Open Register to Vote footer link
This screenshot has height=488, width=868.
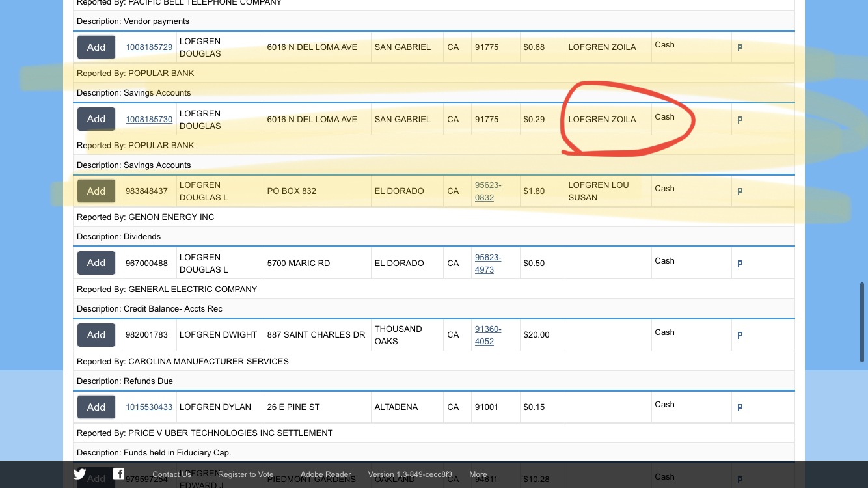point(246,474)
